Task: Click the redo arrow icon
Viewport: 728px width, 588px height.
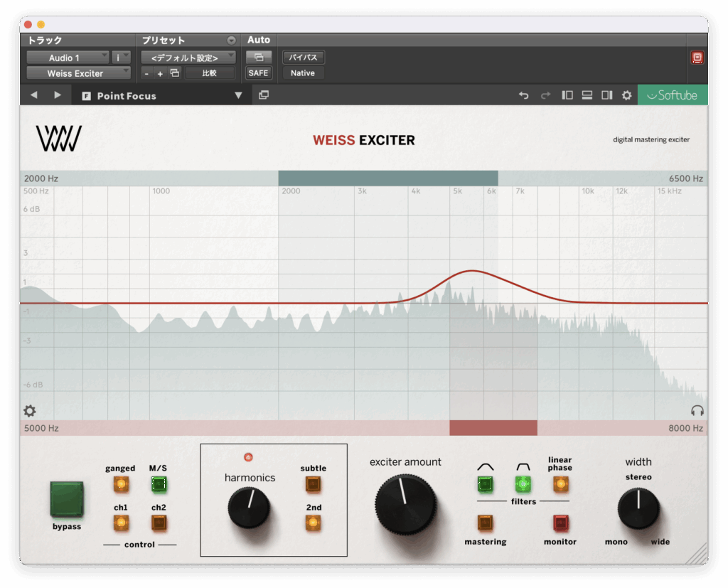Action: coord(545,95)
